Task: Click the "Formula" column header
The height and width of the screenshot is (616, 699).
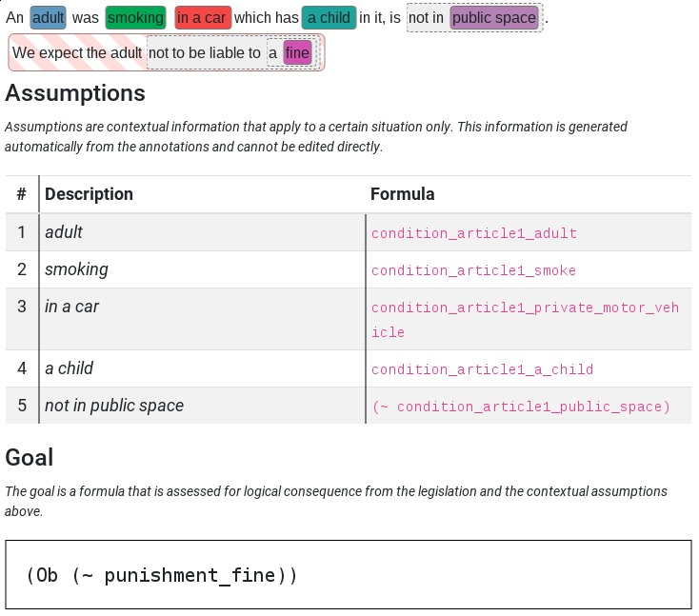Action: [x=402, y=194]
